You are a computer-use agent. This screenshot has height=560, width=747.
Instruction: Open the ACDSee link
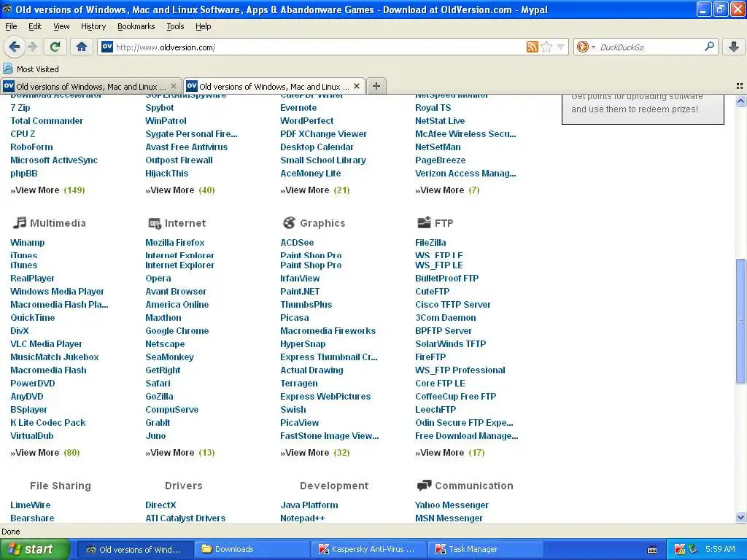coord(297,242)
